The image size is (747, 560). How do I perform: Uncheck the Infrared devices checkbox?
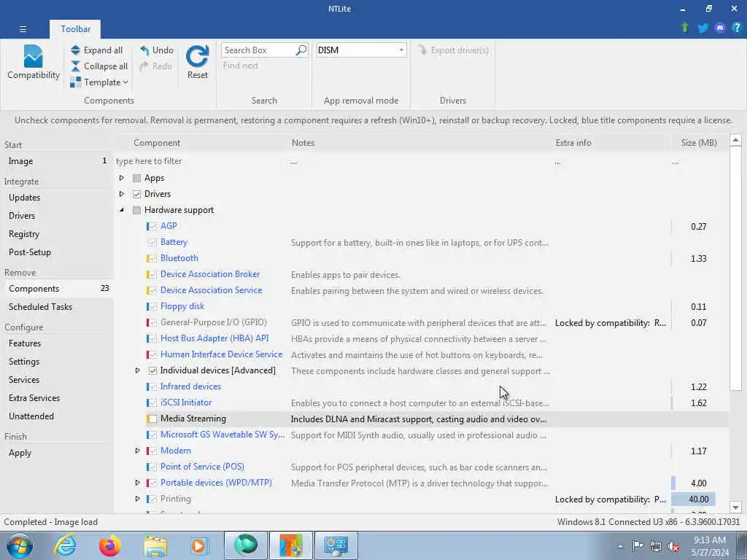152,386
